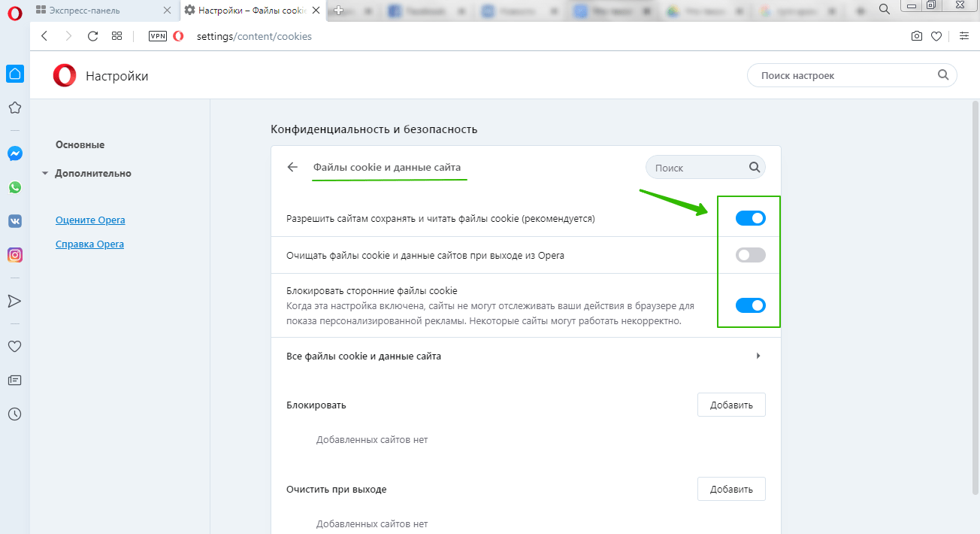Click the magnifier in Поиск настроек field
The width and height of the screenshot is (980, 534).
(943, 75)
